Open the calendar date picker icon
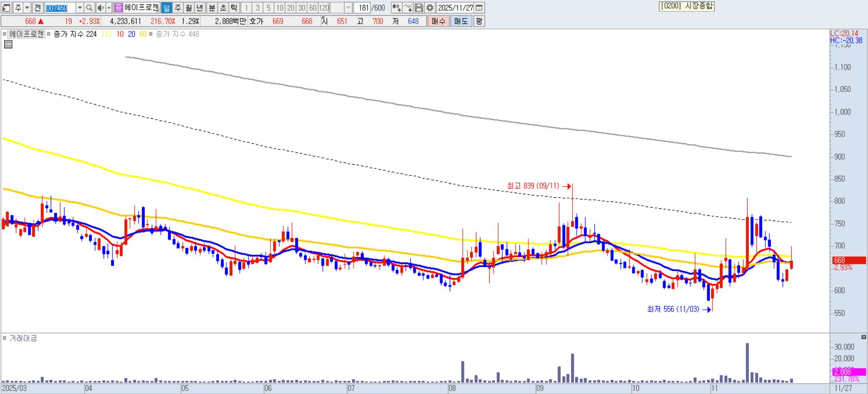The width and height of the screenshot is (868, 394). coord(480,8)
